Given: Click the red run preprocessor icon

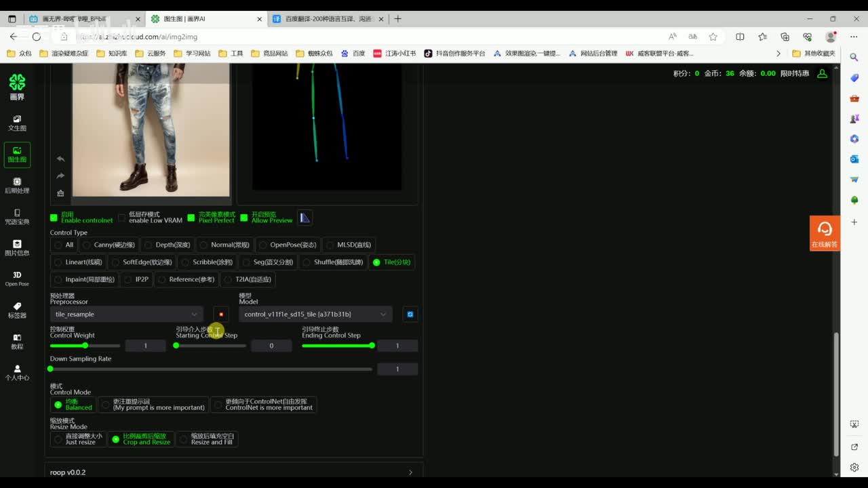Looking at the screenshot, I should coord(221,314).
